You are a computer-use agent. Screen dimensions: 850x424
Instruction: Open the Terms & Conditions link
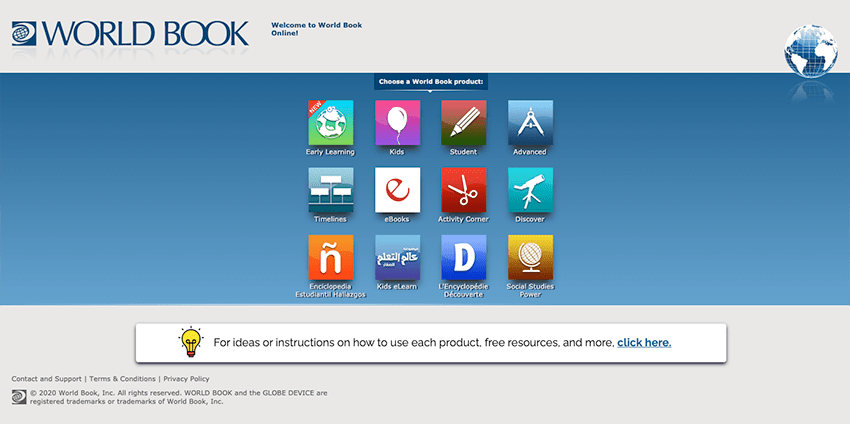[123, 379]
